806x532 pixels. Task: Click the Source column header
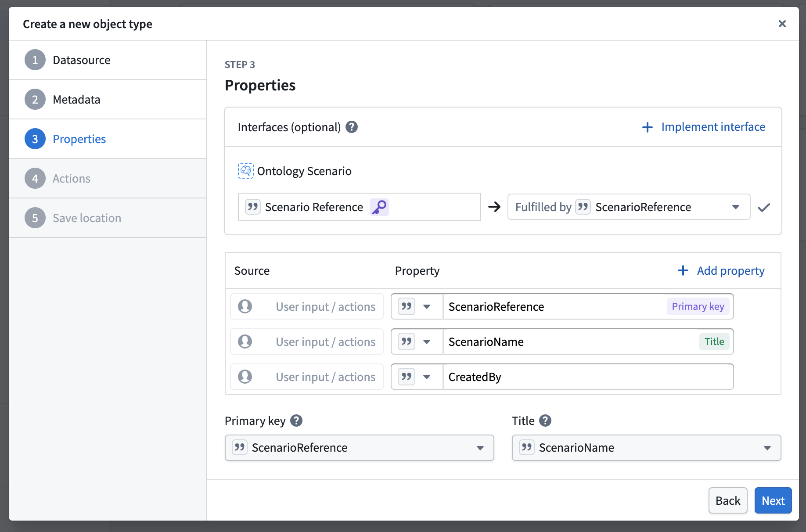tap(252, 270)
